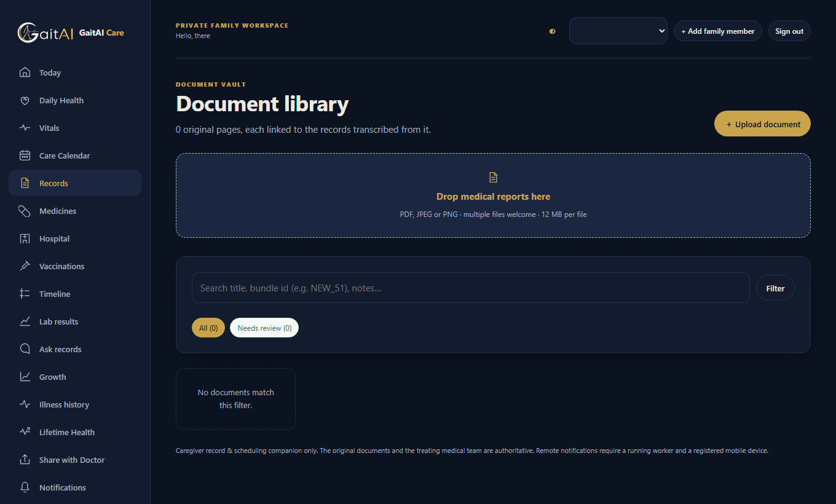Screen dimensions: 836x504
Task: Open Vitals section
Action: pyautogui.click(x=75, y=128)
